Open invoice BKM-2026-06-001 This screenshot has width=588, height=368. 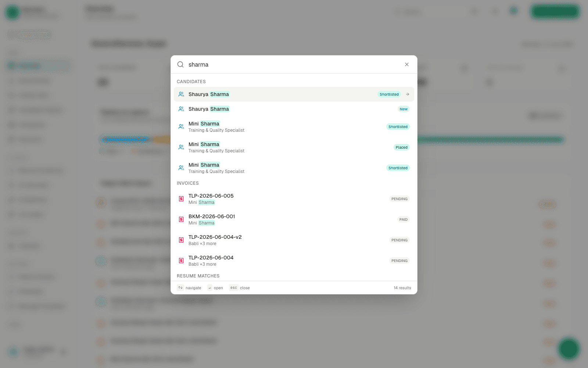(x=294, y=219)
